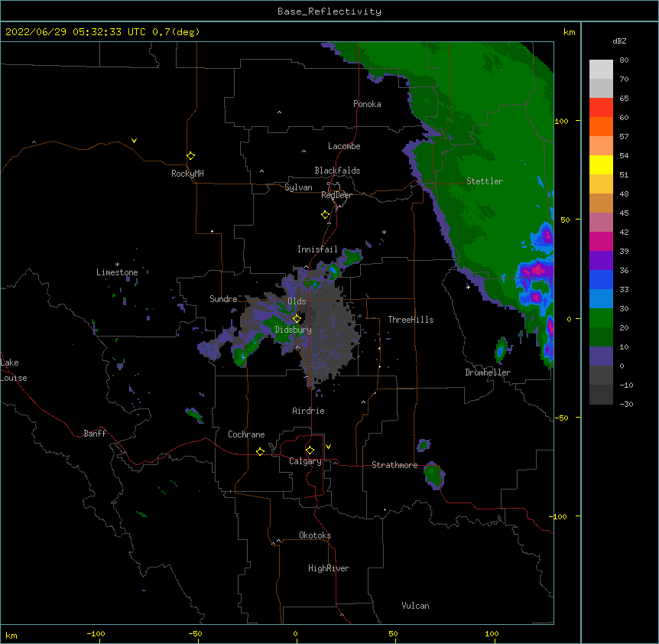Screen dimensions: 659x644
Task: Click the Okotoks label
Action: pos(315,535)
